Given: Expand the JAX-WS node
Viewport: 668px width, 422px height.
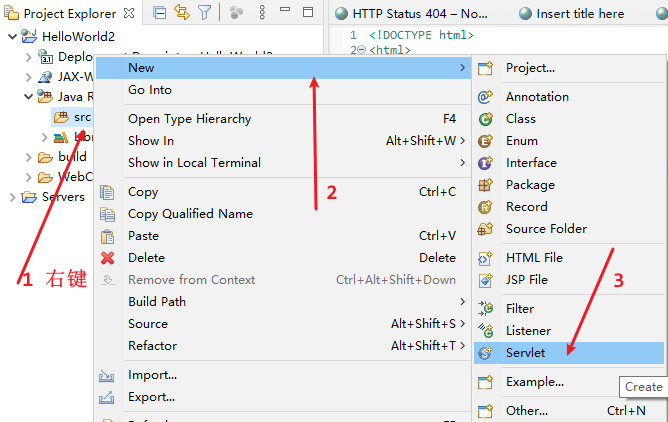Looking at the screenshot, I should [x=29, y=77].
